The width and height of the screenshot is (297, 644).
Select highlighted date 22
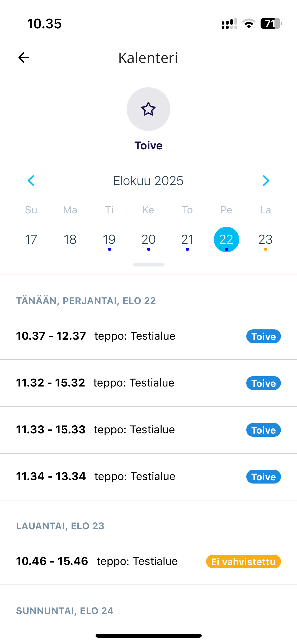click(x=226, y=240)
